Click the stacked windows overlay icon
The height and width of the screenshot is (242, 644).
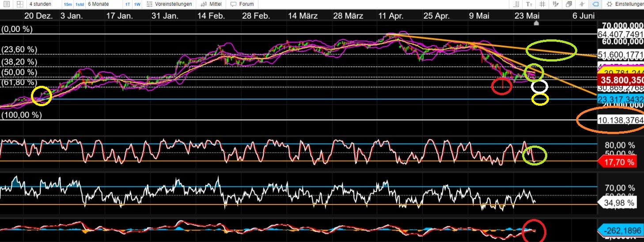(568, 4)
